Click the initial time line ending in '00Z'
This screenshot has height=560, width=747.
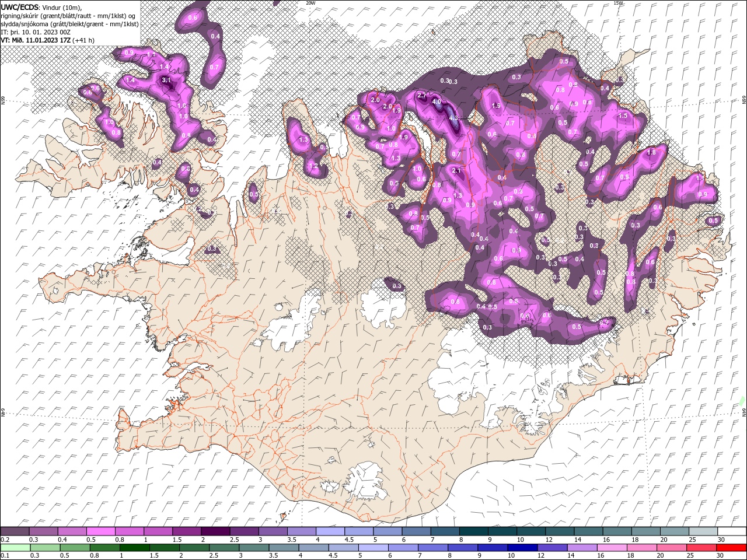pos(34,32)
